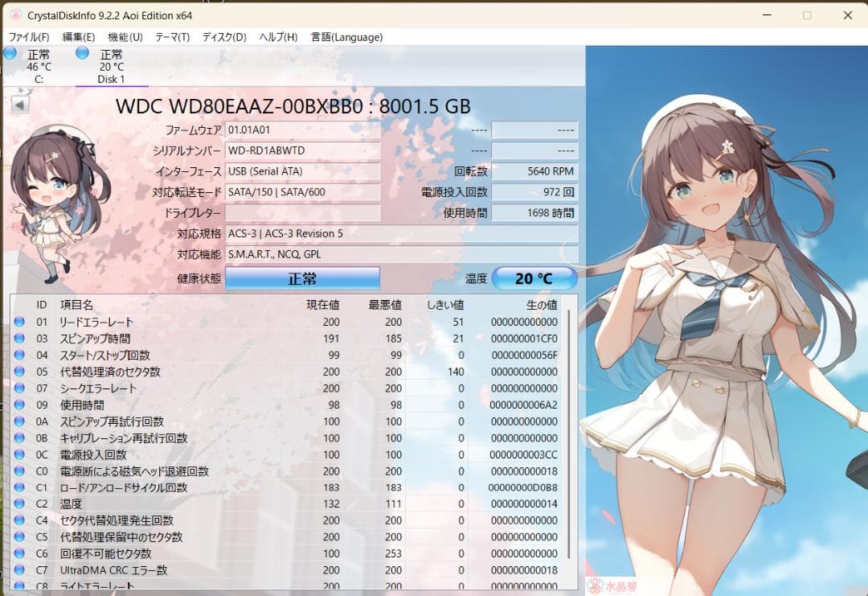This screenshot has height=596, width=868.
Task: Click the status dot for C1 ロード/アンロードサイクル回数
Action: click(19, 487)
